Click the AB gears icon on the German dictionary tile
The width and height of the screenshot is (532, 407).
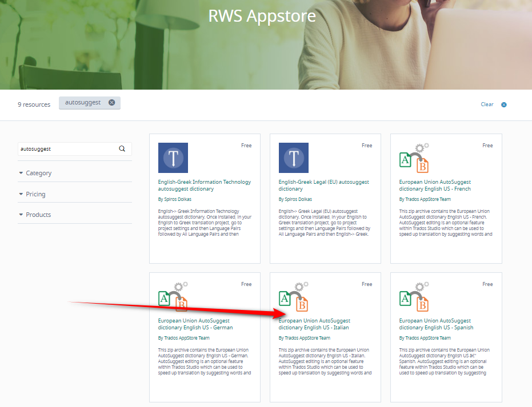[x=173, y=296]
